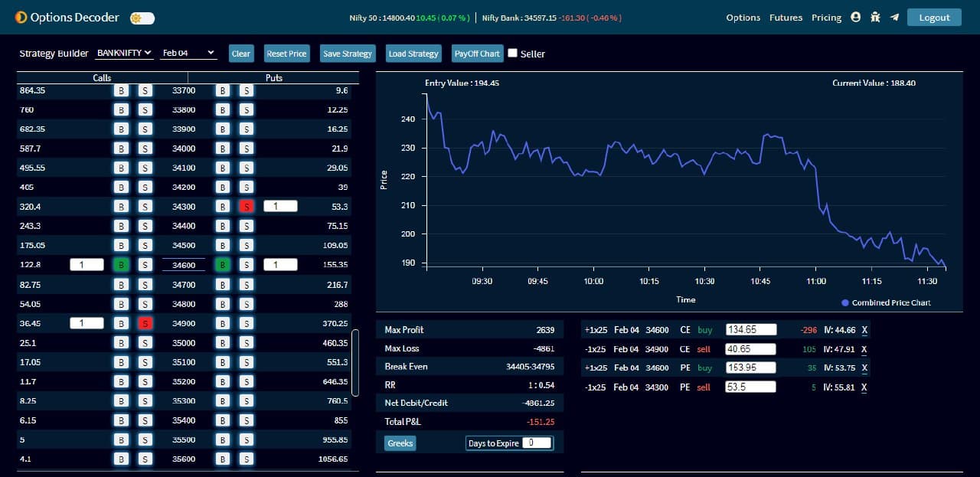Click call Sell button for strike 35000

click(144, 342)
